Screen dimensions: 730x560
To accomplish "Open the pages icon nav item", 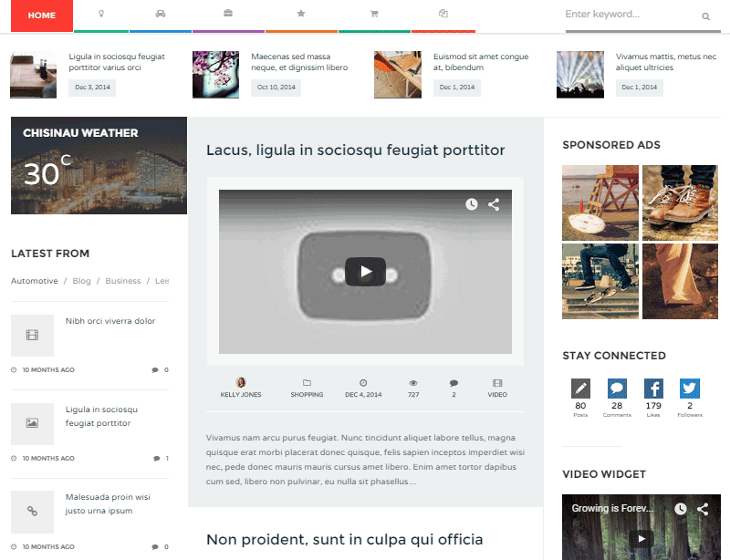I will click(443, 14).
